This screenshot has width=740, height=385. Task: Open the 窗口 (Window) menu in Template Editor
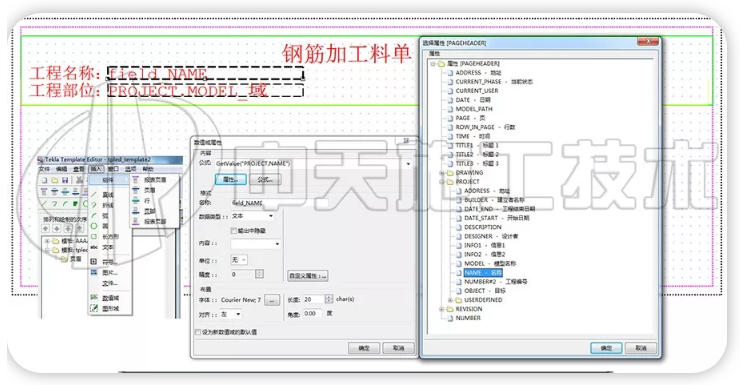click(113, 169)
